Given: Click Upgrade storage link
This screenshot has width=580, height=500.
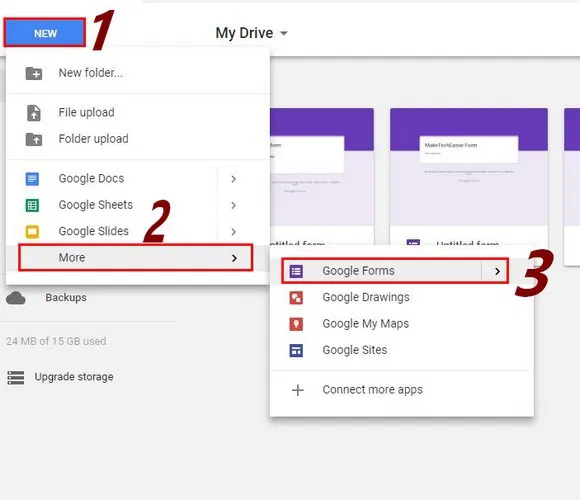Looking at the screenshot, I should click(74, 377).
